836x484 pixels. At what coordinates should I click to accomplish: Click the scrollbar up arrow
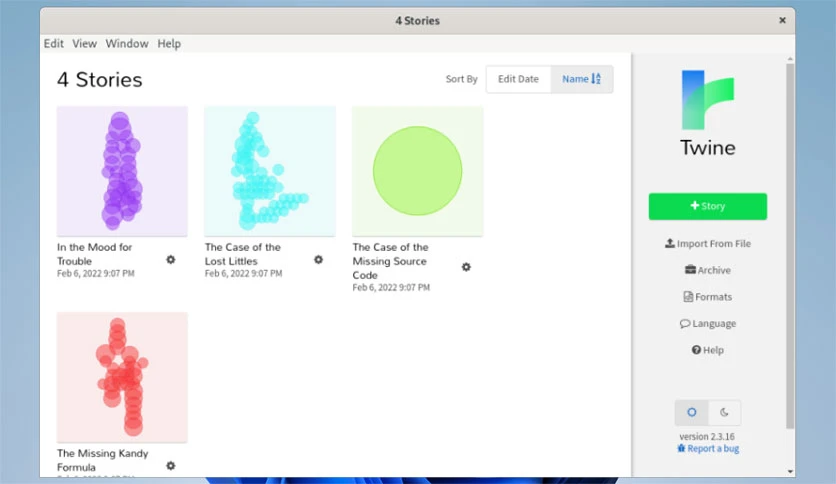click(x=790, y=59)
